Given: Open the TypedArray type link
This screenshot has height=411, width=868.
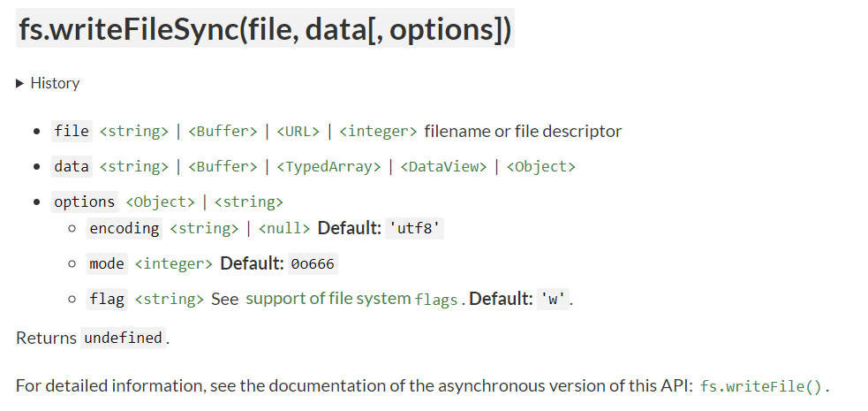Looking at the screenshot, I should point(328,166).
